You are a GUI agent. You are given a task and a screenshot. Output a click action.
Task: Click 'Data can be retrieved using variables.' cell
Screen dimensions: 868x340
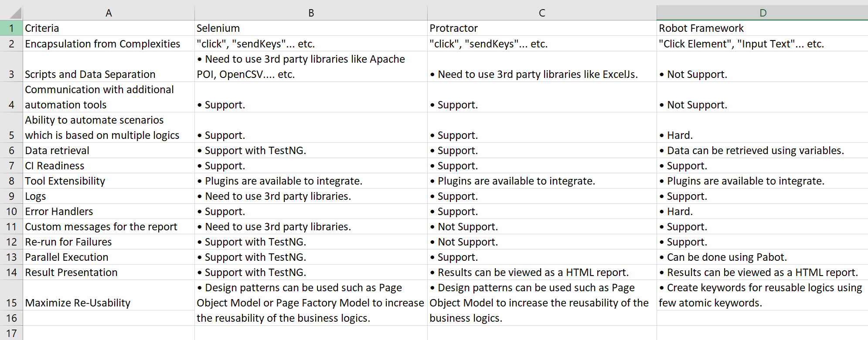[x=762, y=150]
